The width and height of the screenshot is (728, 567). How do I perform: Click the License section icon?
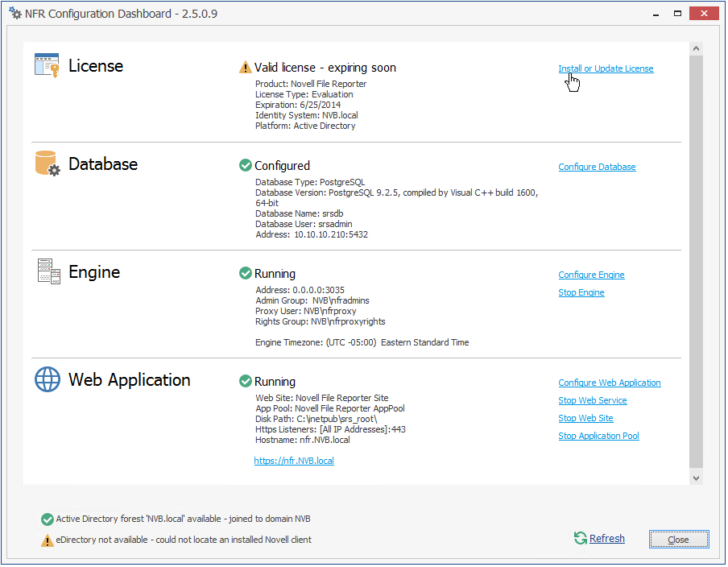pos(47,65)
